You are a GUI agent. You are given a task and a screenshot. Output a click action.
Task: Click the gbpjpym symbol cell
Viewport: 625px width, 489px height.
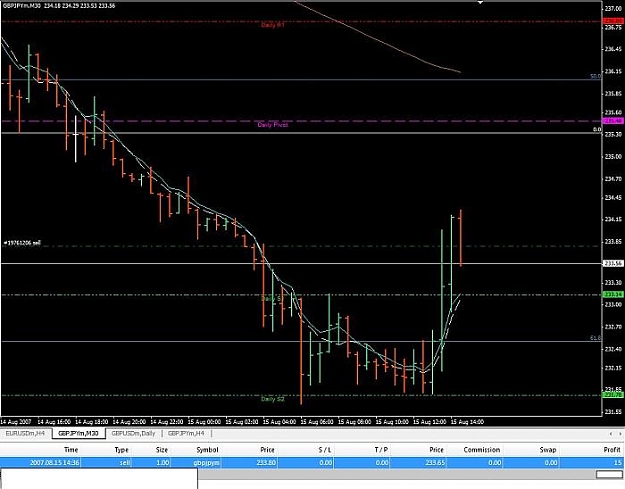(207, 463)
